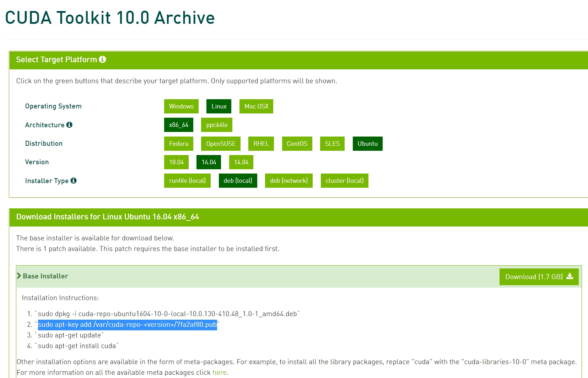Pick the Fedora distribution

(x=179, y=144)
